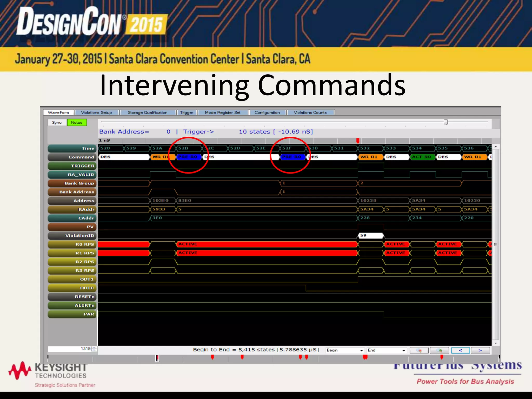
Task: Switch to the Trigger tab
Action: (187, 112)
